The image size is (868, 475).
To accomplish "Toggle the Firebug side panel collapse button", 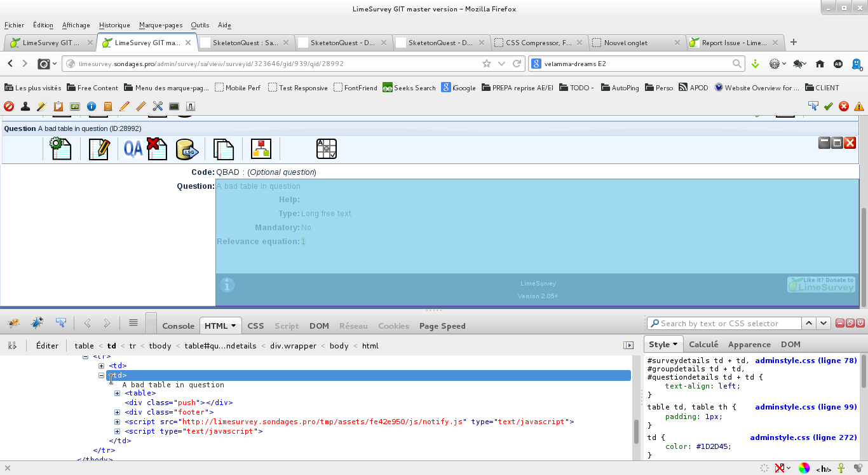I will (x=628, y=345).
